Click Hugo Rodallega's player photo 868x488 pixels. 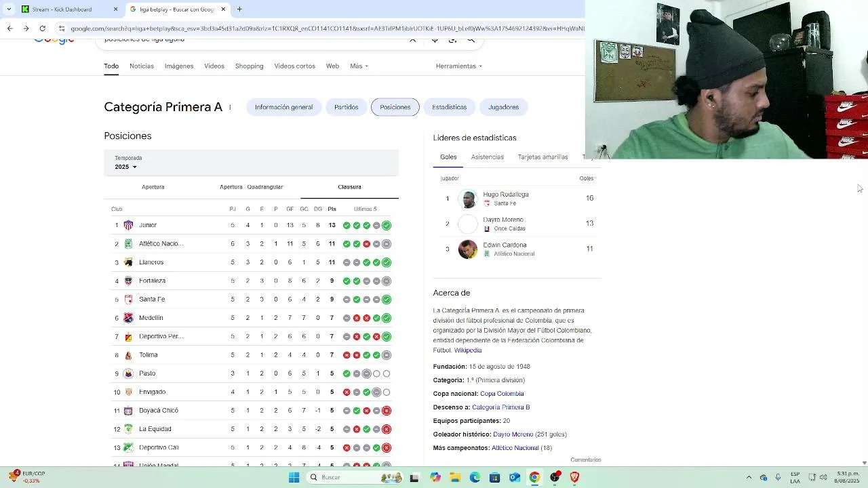tap(468, 199)
